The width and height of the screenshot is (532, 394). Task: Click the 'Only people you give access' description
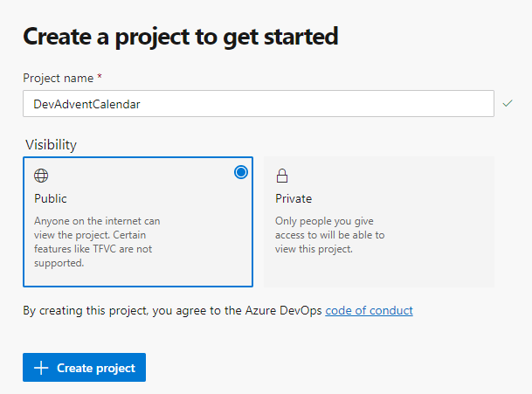[329, 235]
